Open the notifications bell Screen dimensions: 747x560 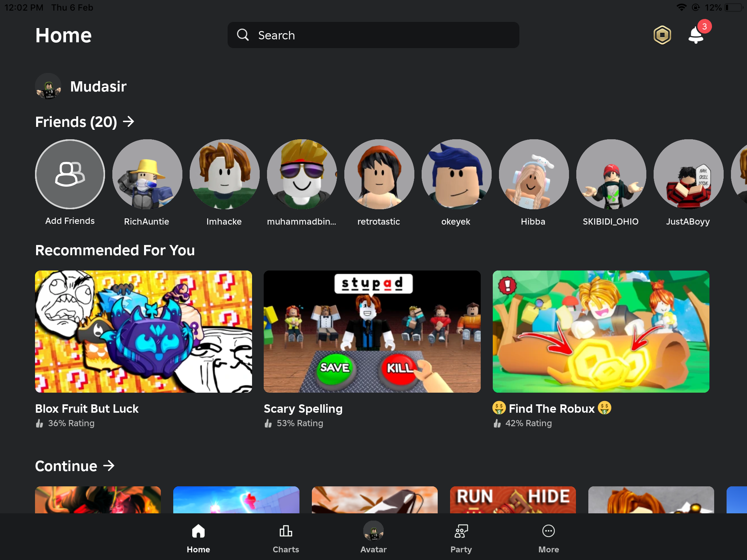point(696,35)
